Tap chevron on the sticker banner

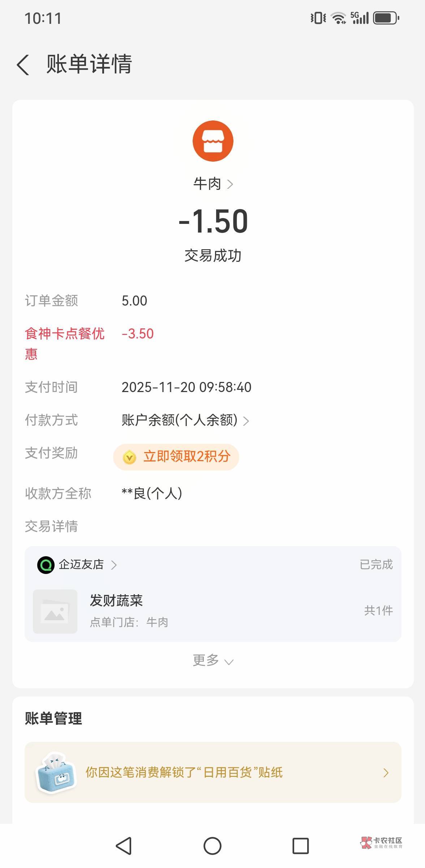386,773
